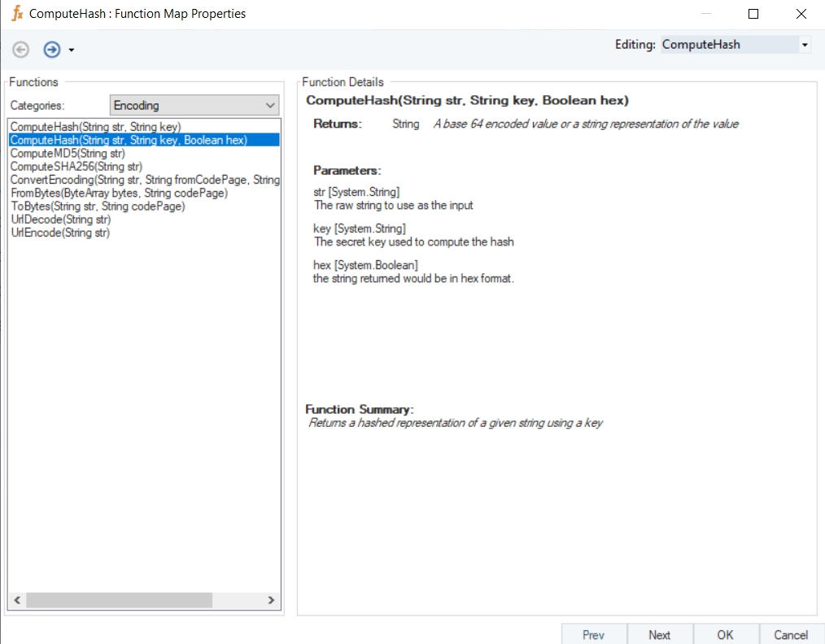Click the key [System.String] parameter text
Viewport: 825px width, 644px height.
pyautogui.click(x=360, y=228)
